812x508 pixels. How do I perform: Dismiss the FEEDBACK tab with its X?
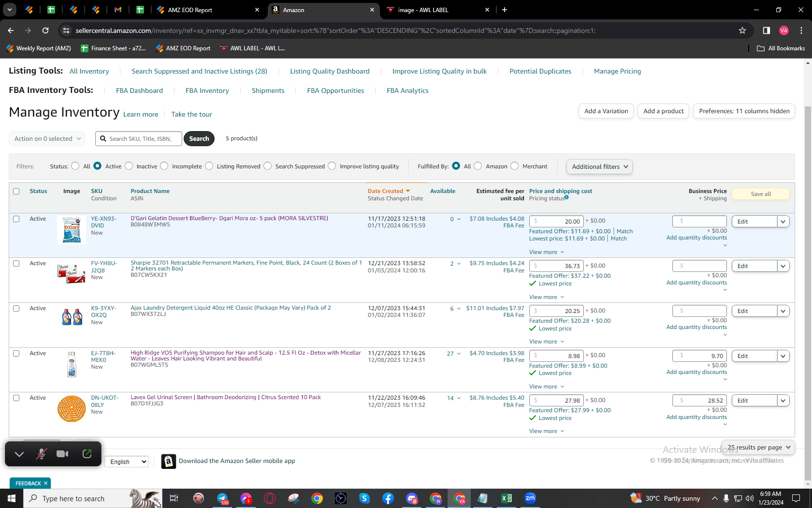click(46, 483)
